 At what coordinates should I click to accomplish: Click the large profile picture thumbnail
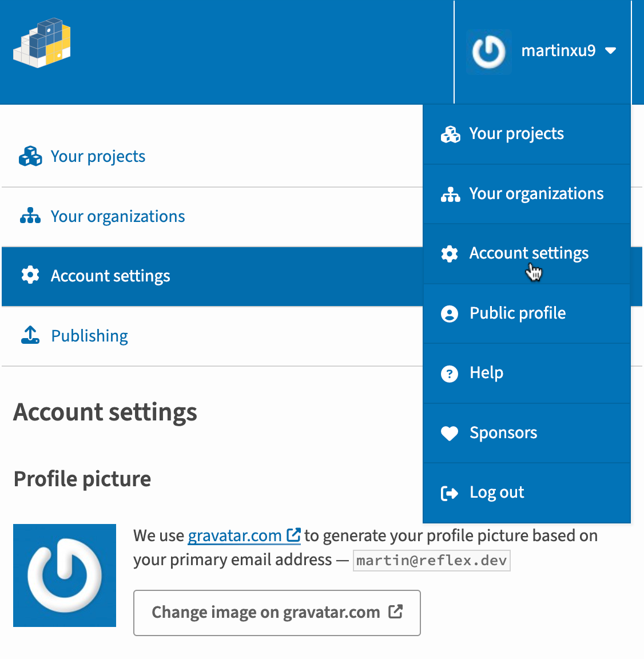65,575
